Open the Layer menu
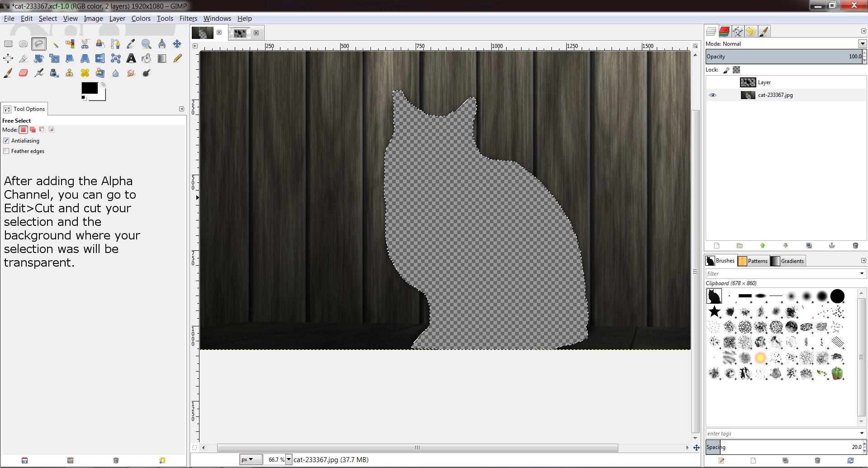The height and width of the screenshot is (468, 868). 117,19
